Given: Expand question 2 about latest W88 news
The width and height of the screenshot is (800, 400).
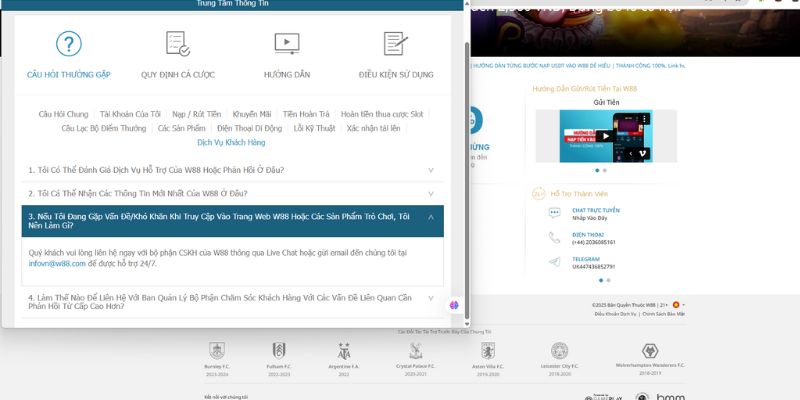Looking at the screenshot, I should coord(233,194).
